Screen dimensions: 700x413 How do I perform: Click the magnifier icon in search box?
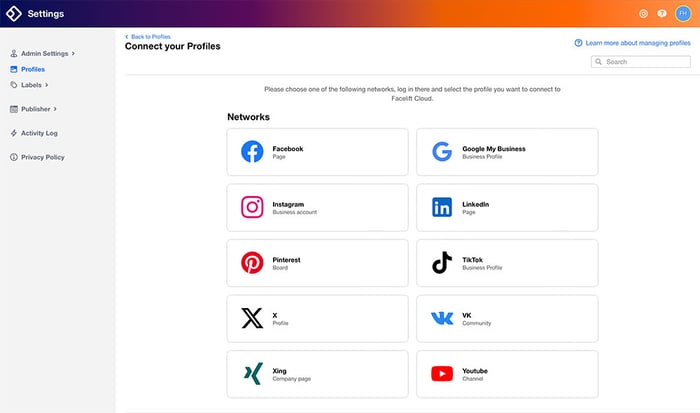pyautogui.click(x=599, y=62)
